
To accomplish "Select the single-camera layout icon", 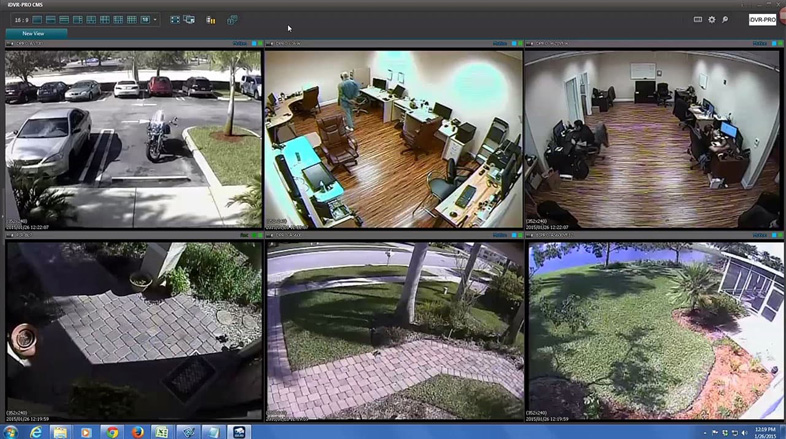I will (x=38, y=19).
